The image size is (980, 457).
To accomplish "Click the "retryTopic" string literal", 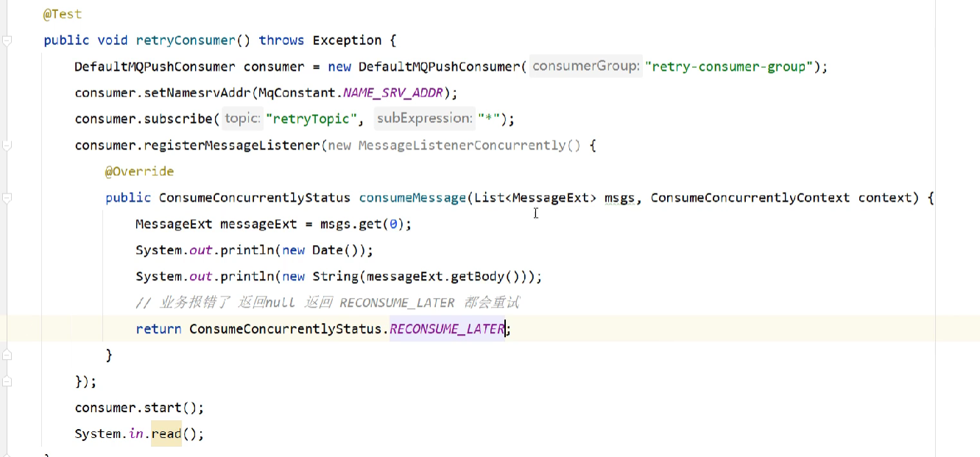I will (311, 119).
